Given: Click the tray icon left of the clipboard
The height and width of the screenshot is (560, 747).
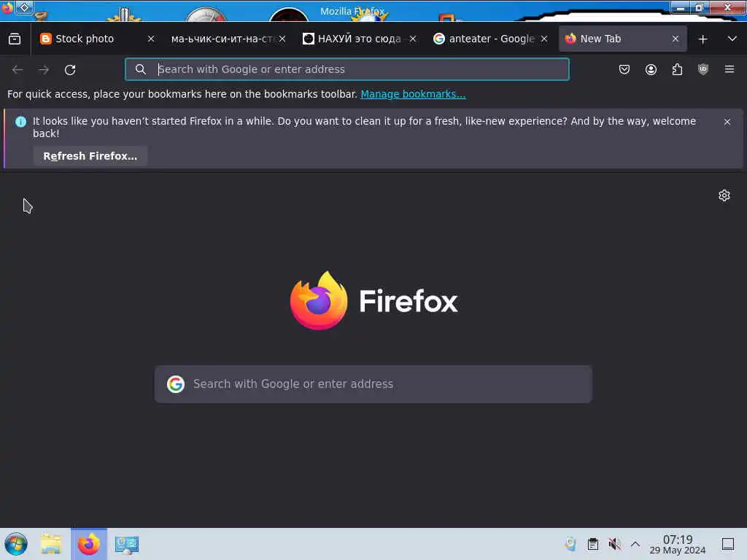Looking at the screenshot, I should (x=570, y=544).
